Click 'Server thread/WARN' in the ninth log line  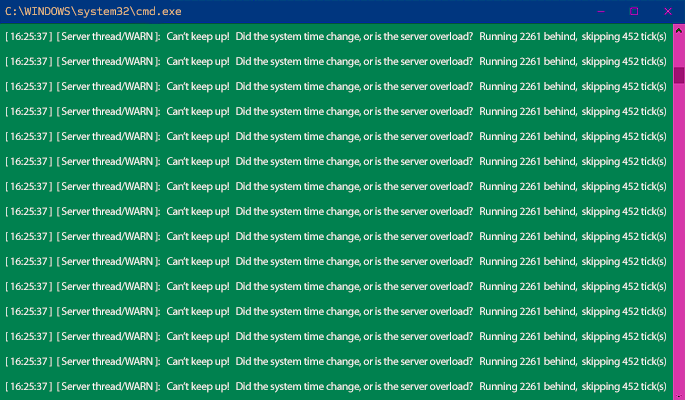(x=108, y=236)
